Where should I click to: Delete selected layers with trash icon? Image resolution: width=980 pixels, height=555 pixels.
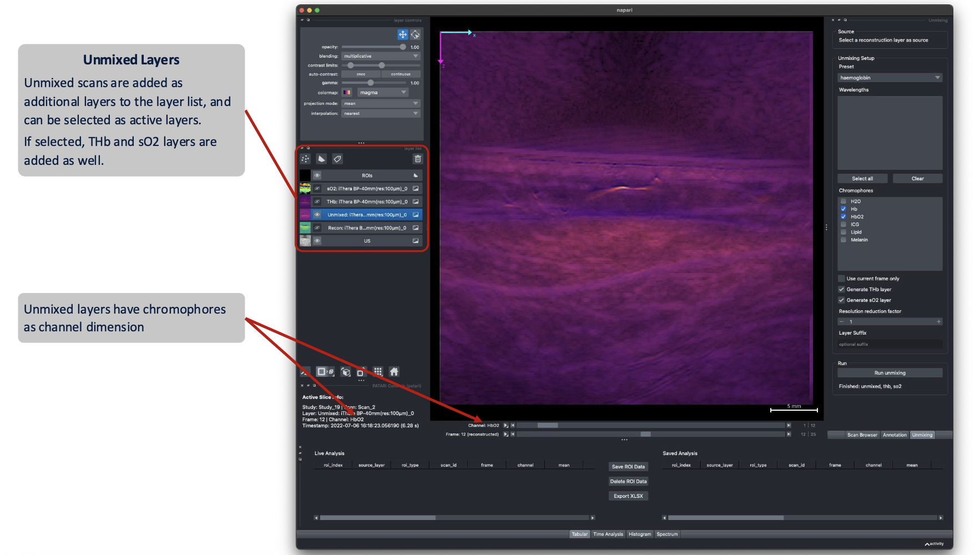coord(418,159)
